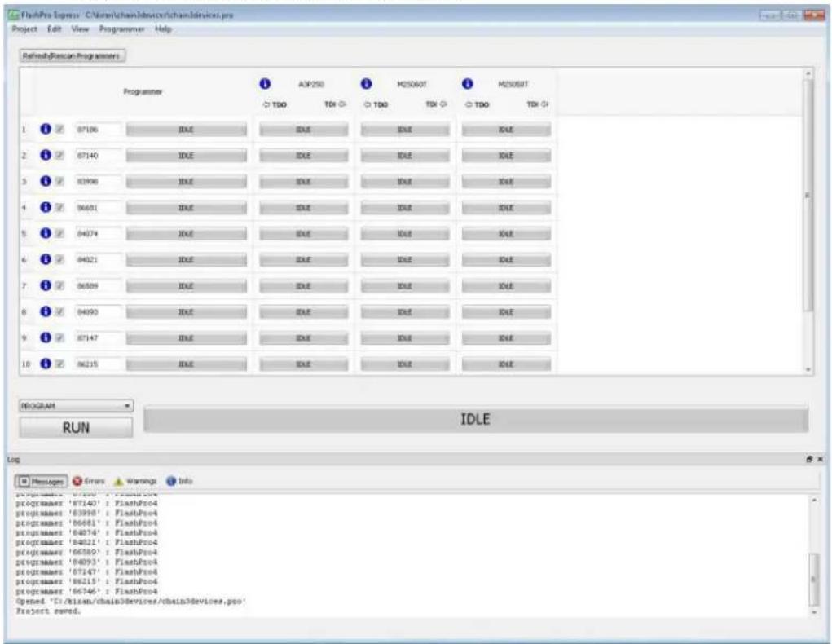
Task: Show device info for M2S060T
Action: [366, 83]
